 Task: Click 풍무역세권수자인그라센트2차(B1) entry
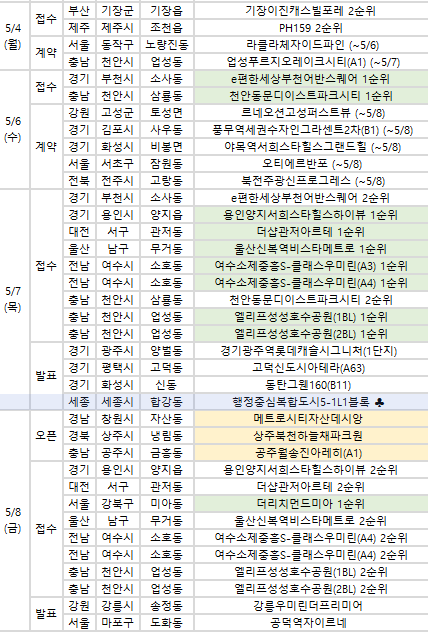click(x=311, y=130)
